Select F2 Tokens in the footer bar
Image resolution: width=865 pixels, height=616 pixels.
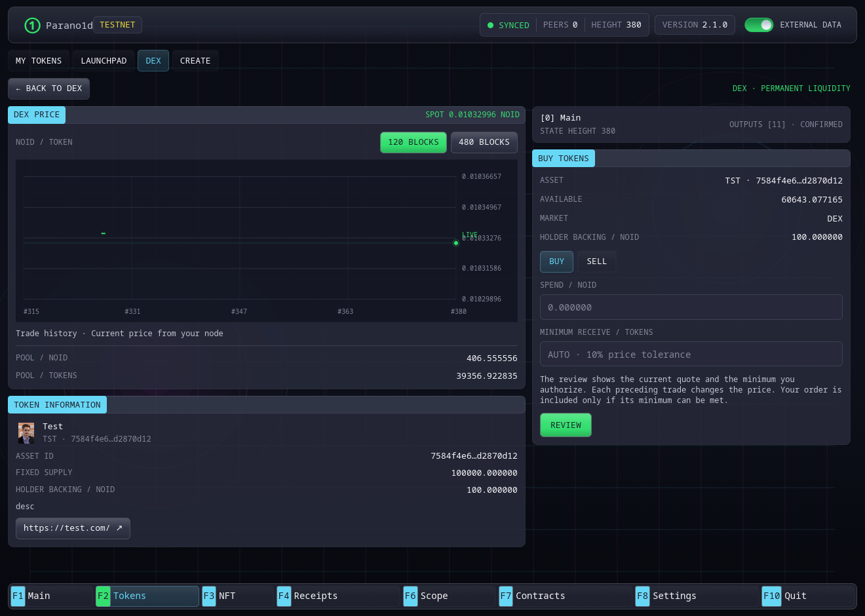[147, 596]
